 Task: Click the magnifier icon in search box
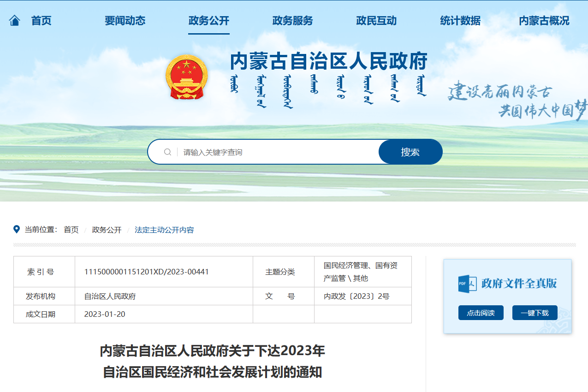click(168, 152)
